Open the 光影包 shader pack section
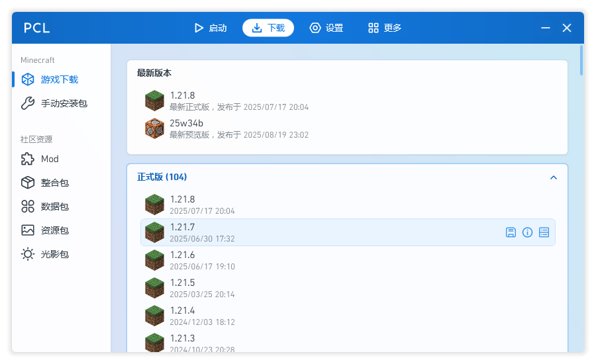This screenshot has height=364, width=596. coord(62,254)
